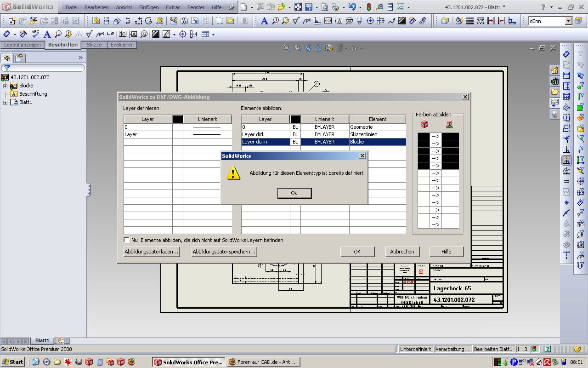Click the black color header in Layer definieren
This screenshot has width=588, height=368.
178,119
